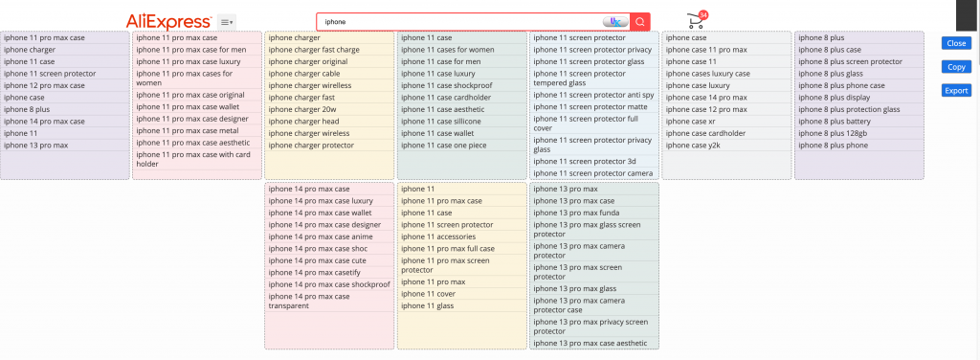Click the red search magnifier button
Viewport: 980px width, 360px height.
click(x=640, y=22)
